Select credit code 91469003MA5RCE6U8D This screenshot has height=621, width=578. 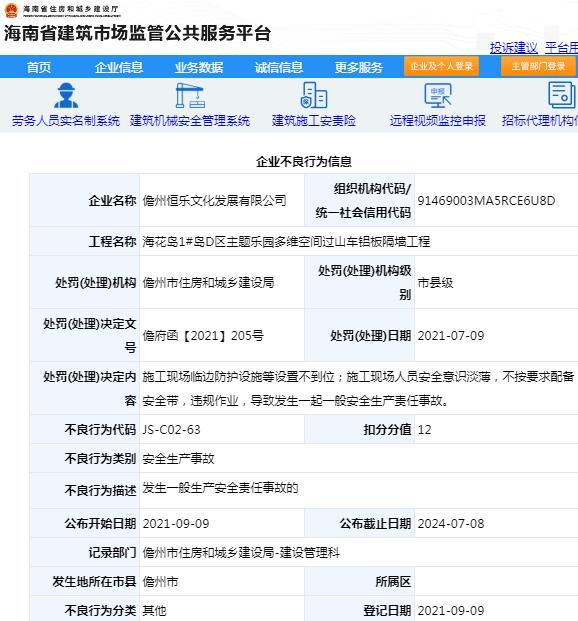tap(486, 201)
